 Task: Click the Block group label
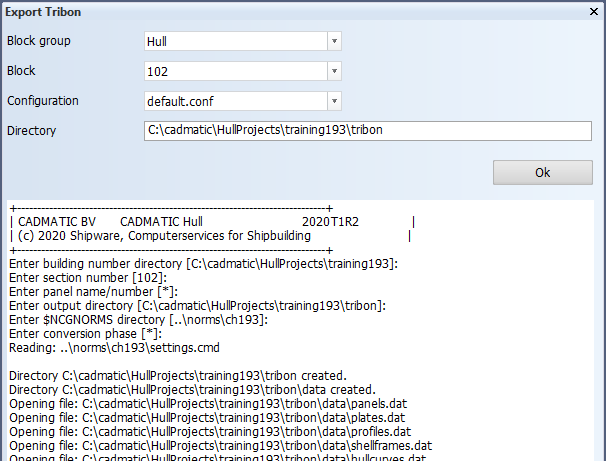39,41
